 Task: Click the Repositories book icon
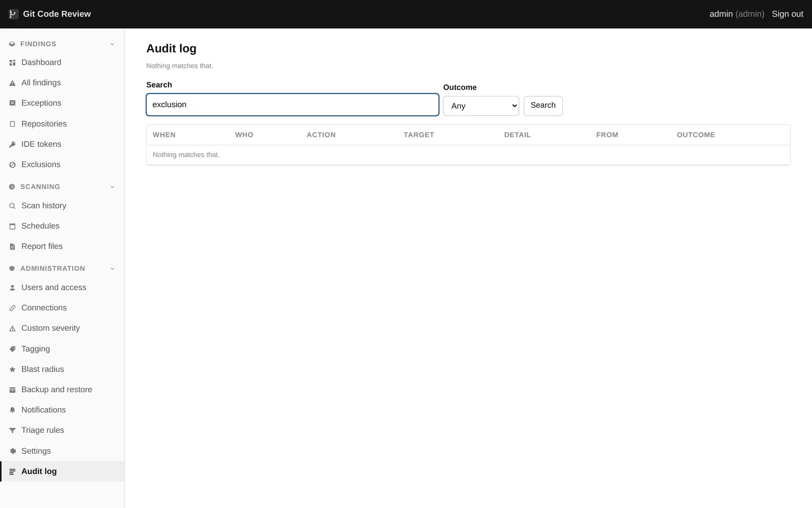pyautogui.click(x=12, y=124)
